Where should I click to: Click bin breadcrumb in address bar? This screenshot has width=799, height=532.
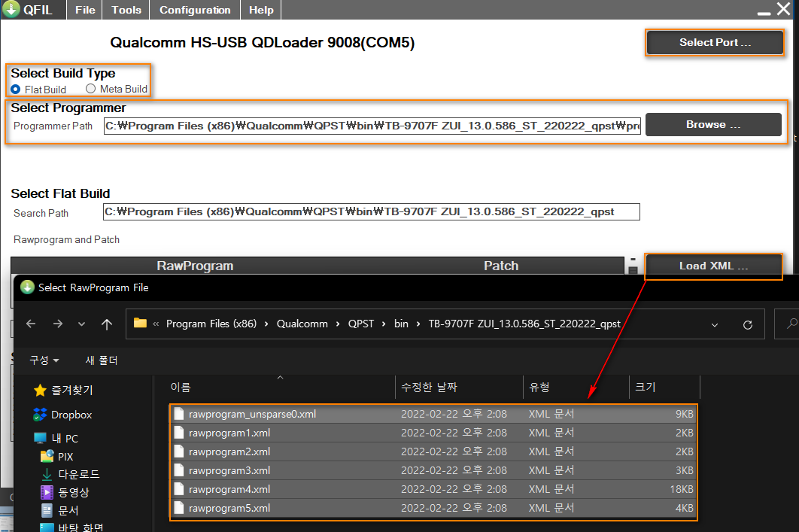[x=401, y=324]
